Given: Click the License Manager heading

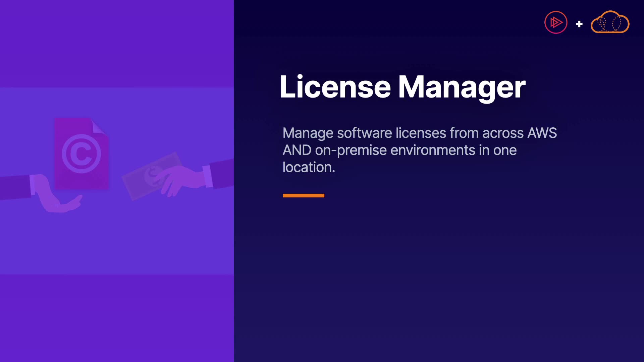Looking at the screenshot, I should pyautogui.click(x=402, y=87).
